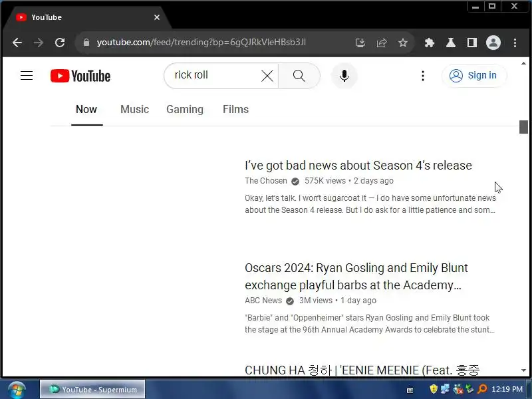Screen dimensions: 532x399
Task: Open 'I've got bad news about Season 4's release'
Action: point(358,165)
